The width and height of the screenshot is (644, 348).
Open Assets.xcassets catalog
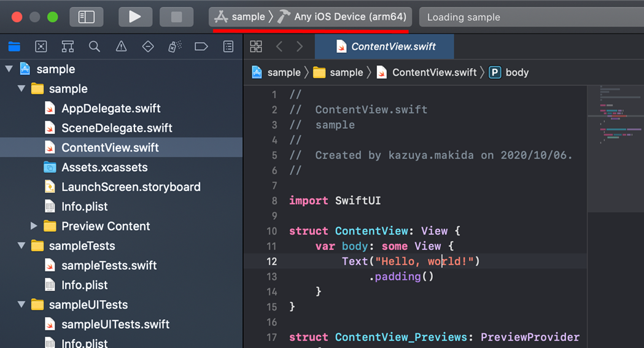[x=121, y=167]
